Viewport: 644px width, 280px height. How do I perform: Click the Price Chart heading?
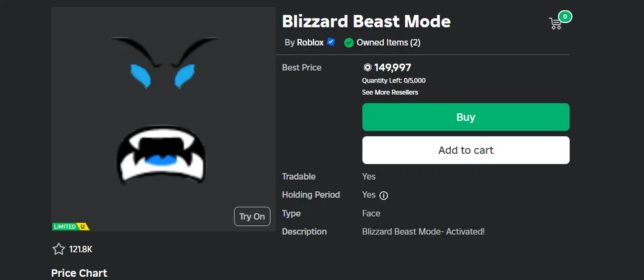[79, 273]
